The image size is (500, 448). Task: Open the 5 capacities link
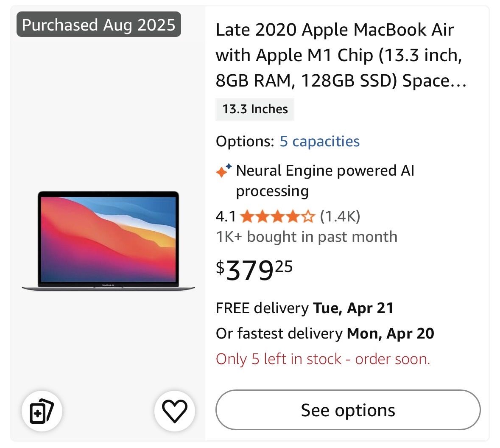coord(319,141)
